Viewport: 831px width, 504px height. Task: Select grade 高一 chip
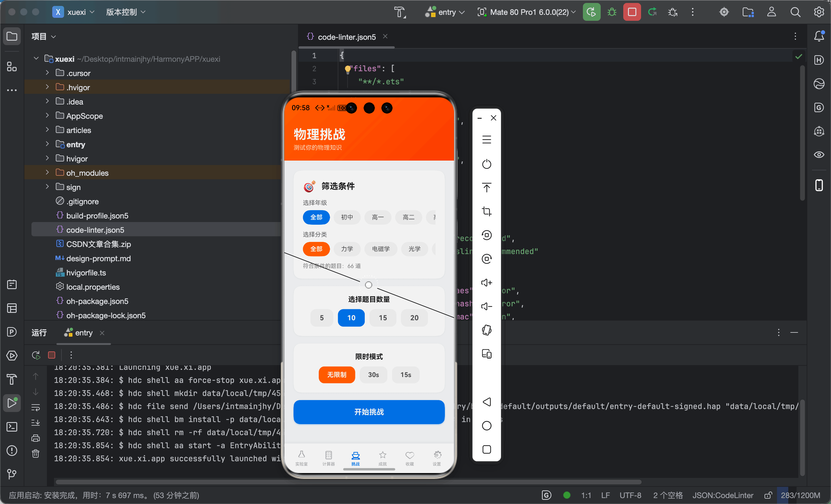click(x=378, y=217)
